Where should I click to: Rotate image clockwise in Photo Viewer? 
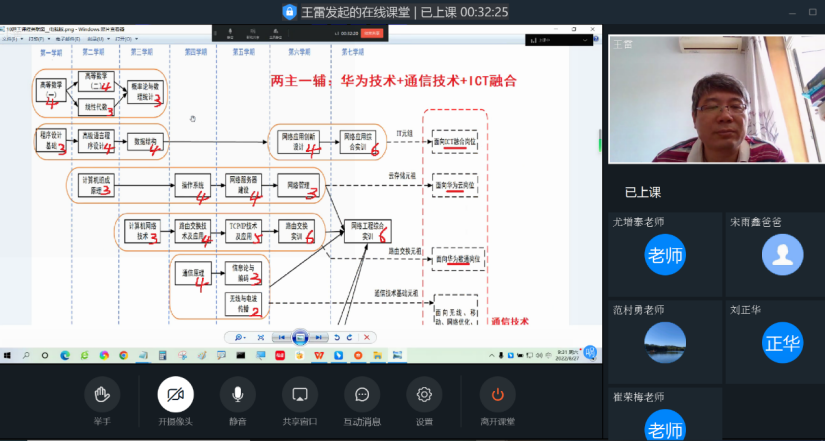(349, 337)
